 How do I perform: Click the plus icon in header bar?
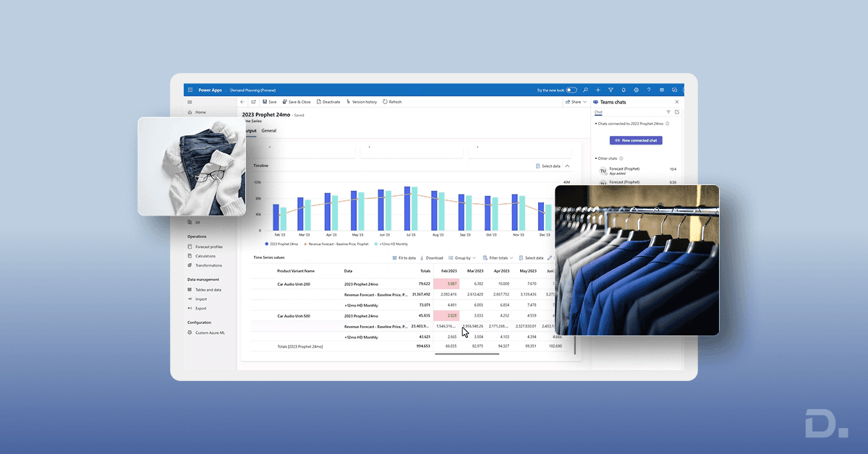point(598,90)
